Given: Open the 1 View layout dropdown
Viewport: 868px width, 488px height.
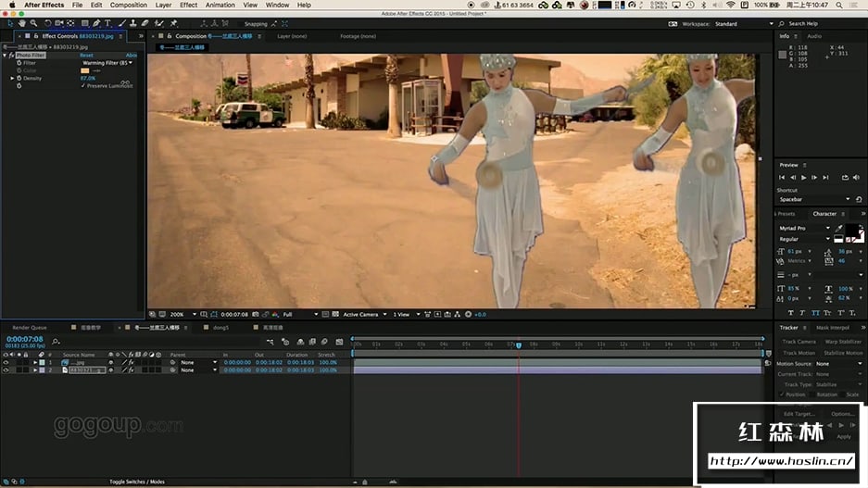Looking at the screenshot, I should coord(407,314).
